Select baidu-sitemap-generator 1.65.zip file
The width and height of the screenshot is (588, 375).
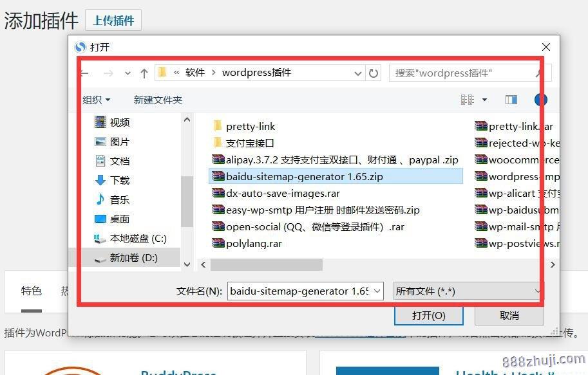point(336,176)
